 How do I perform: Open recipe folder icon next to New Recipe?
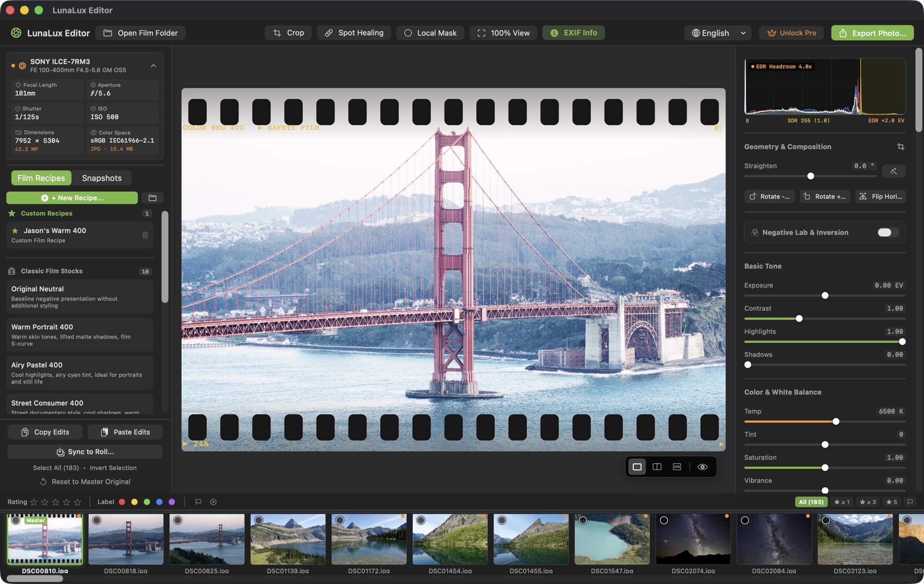[152, 198]
